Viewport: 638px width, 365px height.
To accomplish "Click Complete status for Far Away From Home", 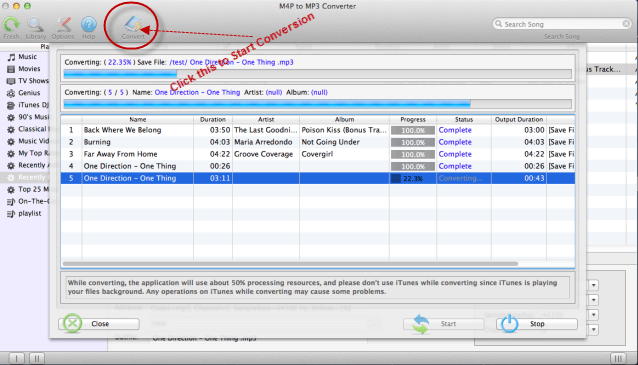I will click(x=455, y=154).
